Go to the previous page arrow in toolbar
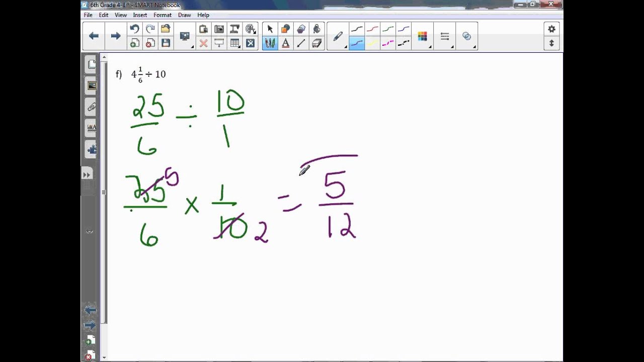644x362 pixels. [x=94, y=36]
